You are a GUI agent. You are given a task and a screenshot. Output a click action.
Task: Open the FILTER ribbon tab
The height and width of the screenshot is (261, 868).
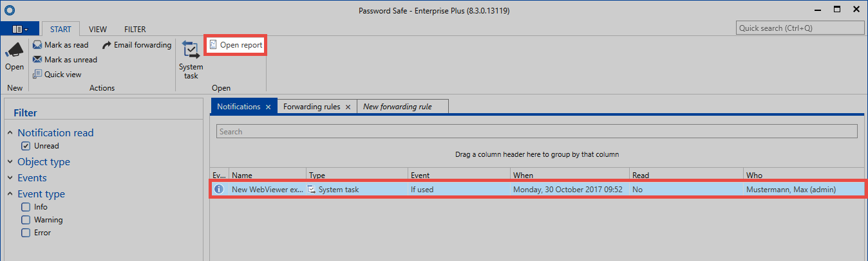tap(135, 30)
